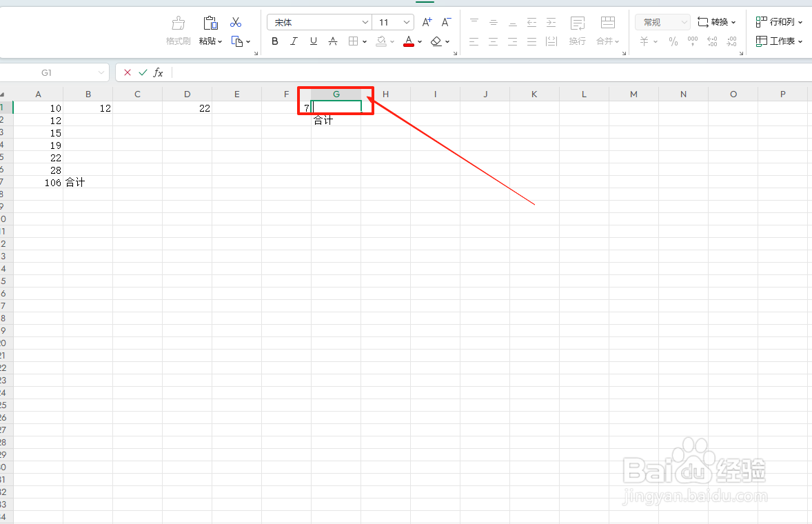Screen dimensions: 812x524
Task: Click the green checkmark confirm entry button
Action: click(143, 72)
